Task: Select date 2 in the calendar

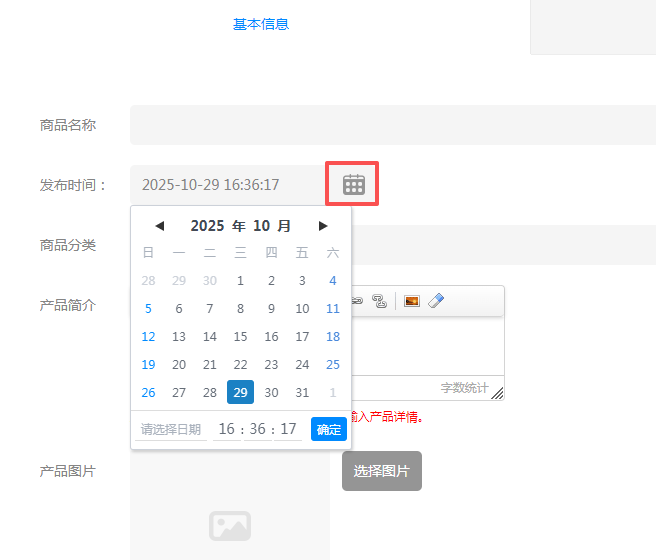Action: click(x=271, y=281)
